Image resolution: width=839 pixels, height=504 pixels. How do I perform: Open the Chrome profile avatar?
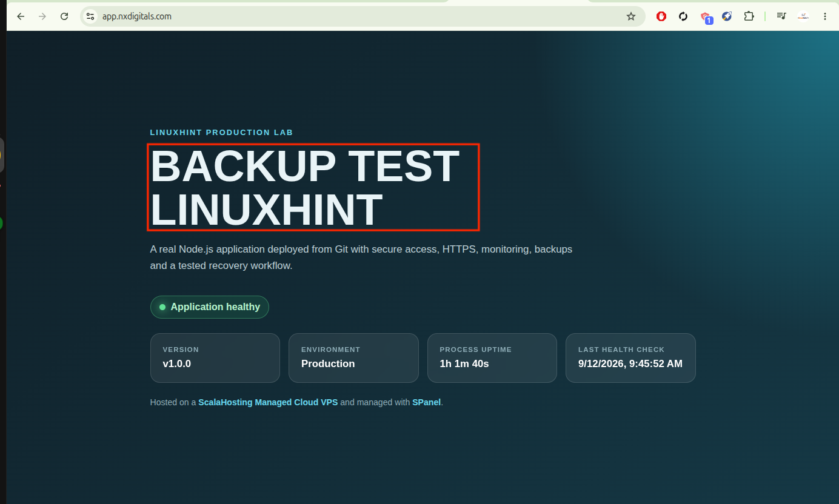click(803, 16)
